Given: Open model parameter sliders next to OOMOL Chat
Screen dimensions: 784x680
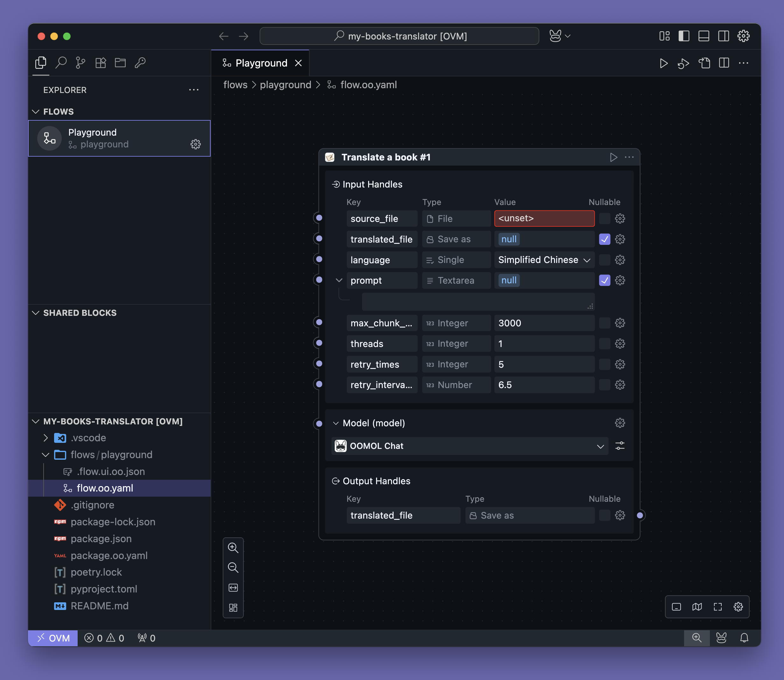Looking at the screenshot, I should coord(620,446).
